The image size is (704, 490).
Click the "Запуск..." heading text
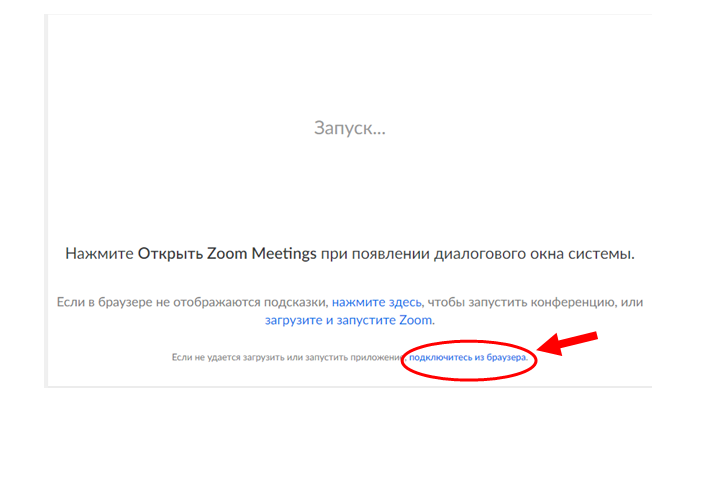pyautogui.click(x=350, y=128)
